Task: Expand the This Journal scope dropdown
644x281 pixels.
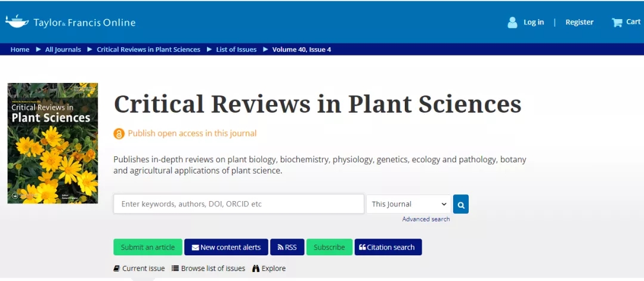Action: pyautogui.click(x=408, y=204)
